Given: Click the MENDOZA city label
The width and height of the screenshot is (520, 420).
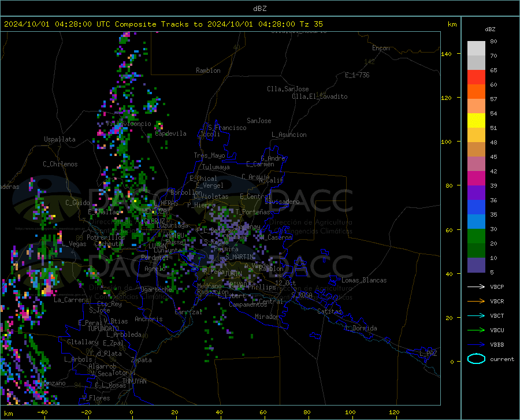Looking at the screenshot, I should (x=154, y=211).
